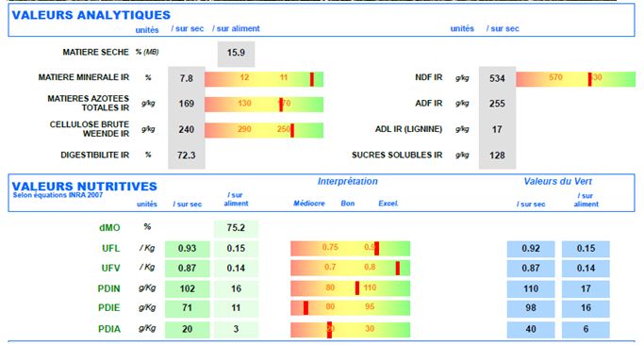Select the Cellulose Brute Weende value 240
Screen dimensions: 644x345
point(187,129)
